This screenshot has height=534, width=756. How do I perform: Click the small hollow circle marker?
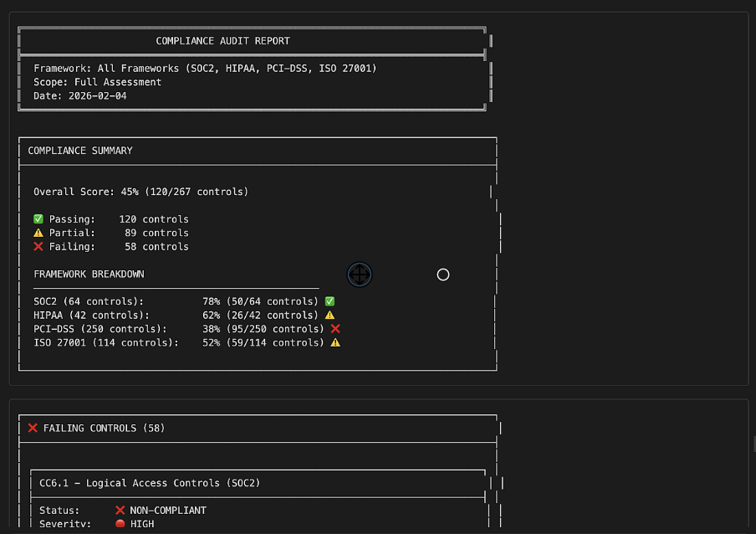click(443, 275)
